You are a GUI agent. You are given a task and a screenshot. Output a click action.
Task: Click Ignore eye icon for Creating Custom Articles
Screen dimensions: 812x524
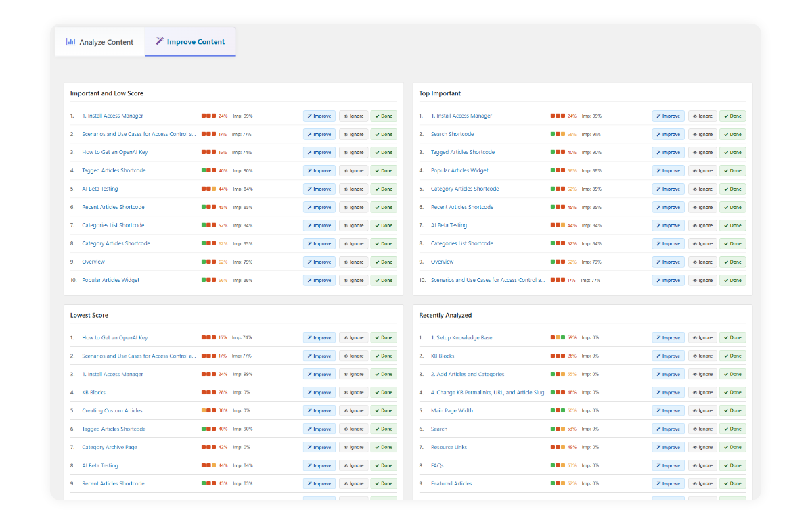[x=346, y=411]
